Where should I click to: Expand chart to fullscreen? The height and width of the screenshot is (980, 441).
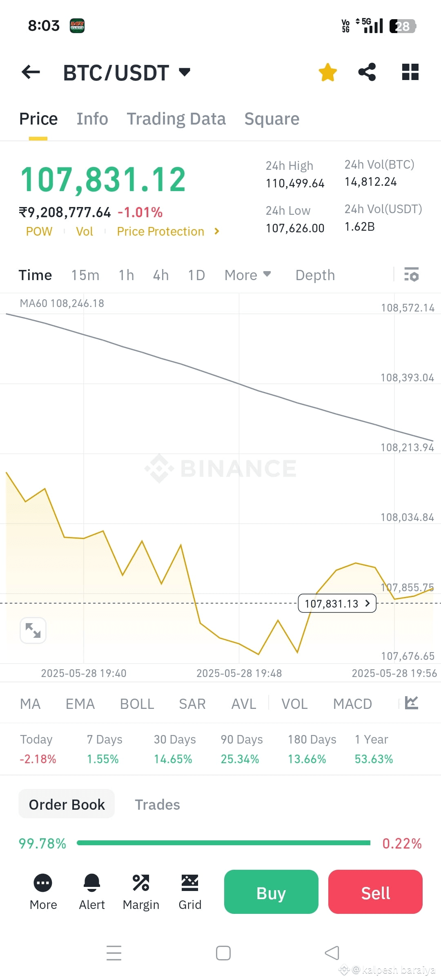[x=33, y=630]
